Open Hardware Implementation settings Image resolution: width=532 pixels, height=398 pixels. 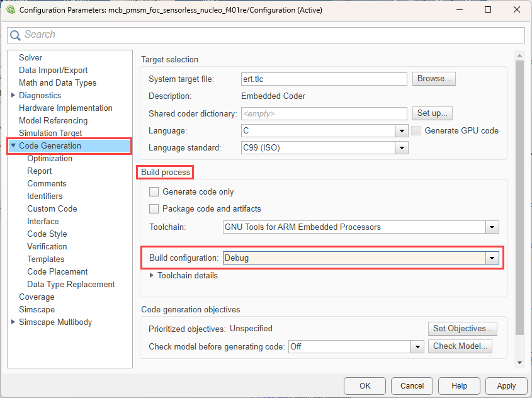pyautogui.click(x=65, y=108)
